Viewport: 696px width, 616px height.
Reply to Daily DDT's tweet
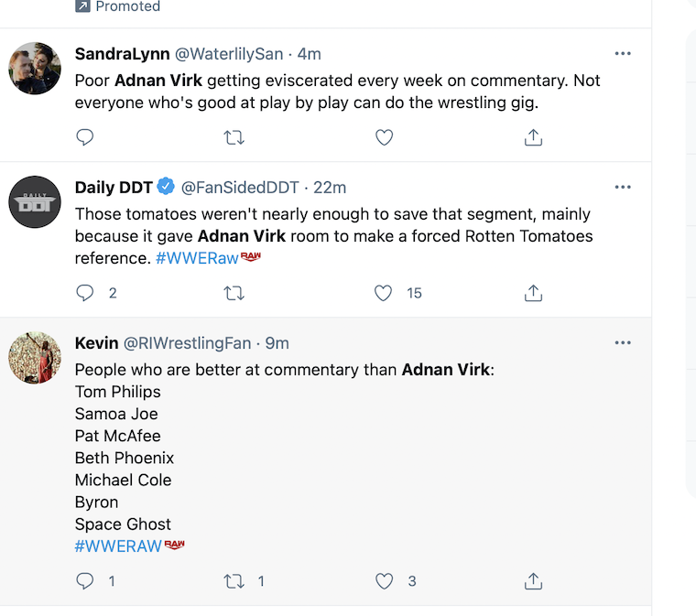click(x=85, y=293)
